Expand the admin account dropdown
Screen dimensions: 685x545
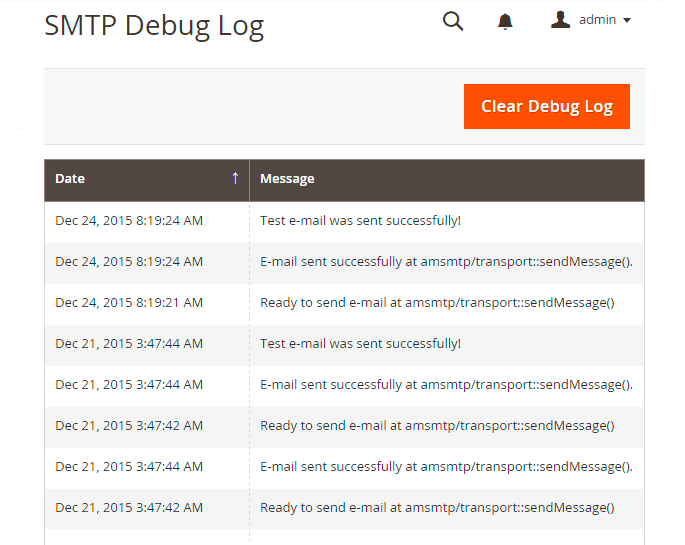click(x=626, y=20)
